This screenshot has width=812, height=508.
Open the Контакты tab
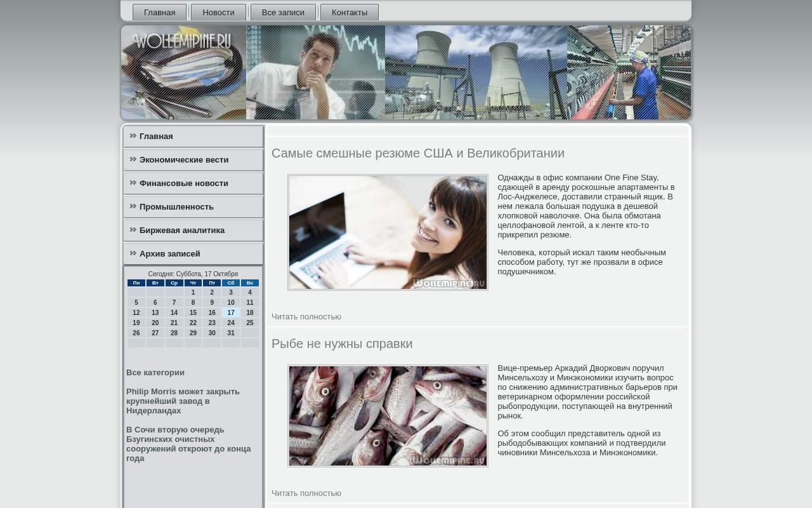[x=350, y=12]
